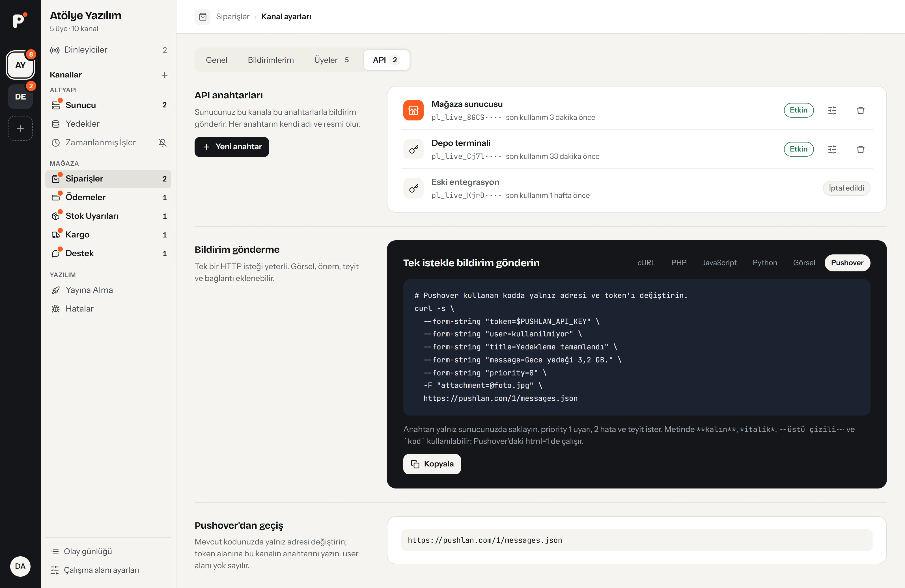
Task: Open settings sliders for Depo terminali key
Action: pos(832,149)
